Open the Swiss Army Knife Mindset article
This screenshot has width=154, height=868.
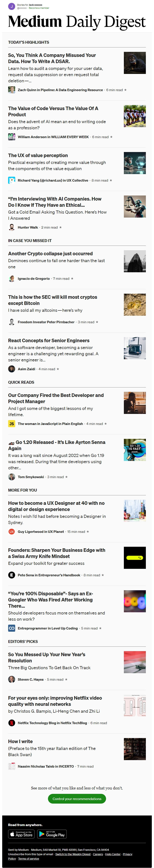57,553
